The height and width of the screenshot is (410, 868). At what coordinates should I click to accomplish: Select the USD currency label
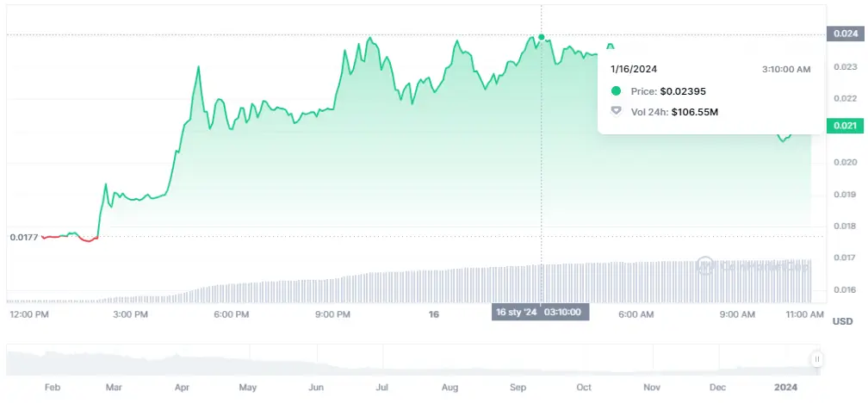(x=842, y=321)
